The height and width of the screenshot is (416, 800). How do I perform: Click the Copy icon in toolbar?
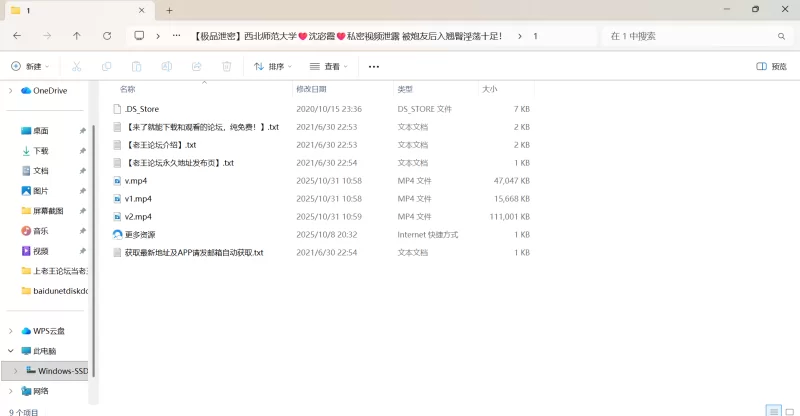tap(106, 67)
